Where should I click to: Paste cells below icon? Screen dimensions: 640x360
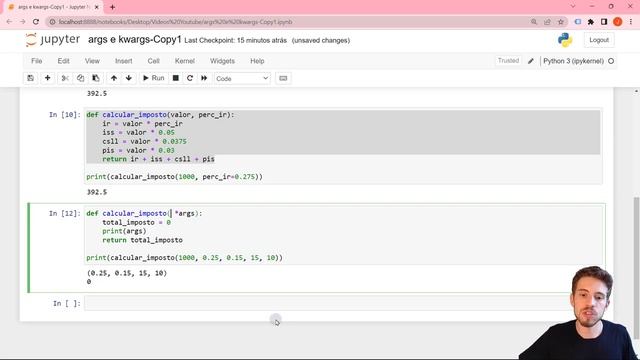[96, 78]
